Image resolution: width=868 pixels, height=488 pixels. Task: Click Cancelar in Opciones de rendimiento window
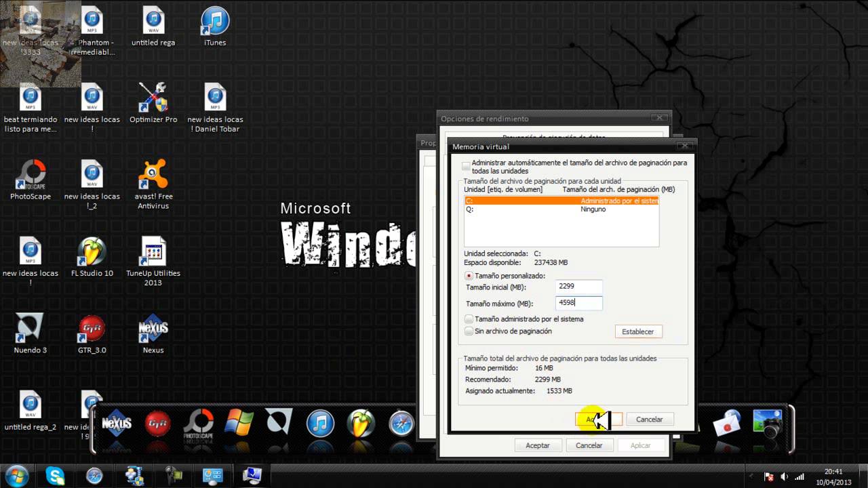click(589, 445)
